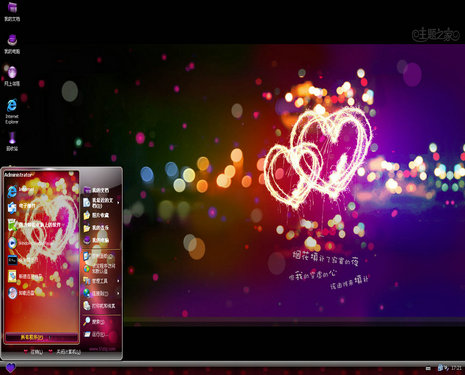Viewport: 465px width, 375px height.
Task: Expand the My Recent Documents submenu arrow
Action: point(118,202)
